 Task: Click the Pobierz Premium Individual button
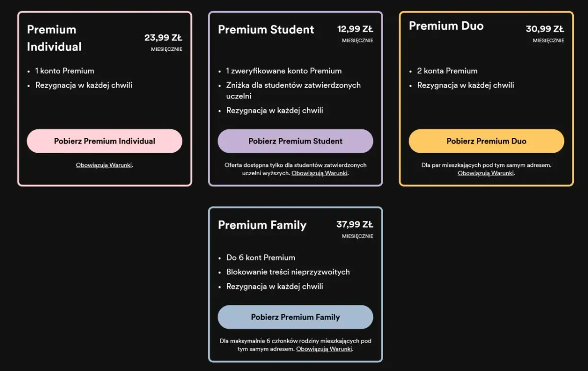[104, 141]
